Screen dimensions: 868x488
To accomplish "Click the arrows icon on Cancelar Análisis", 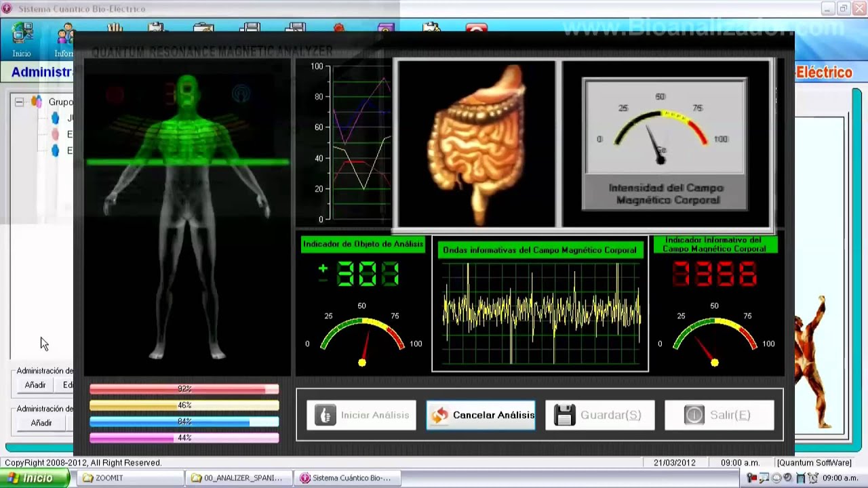I will [x=439, y=415].
